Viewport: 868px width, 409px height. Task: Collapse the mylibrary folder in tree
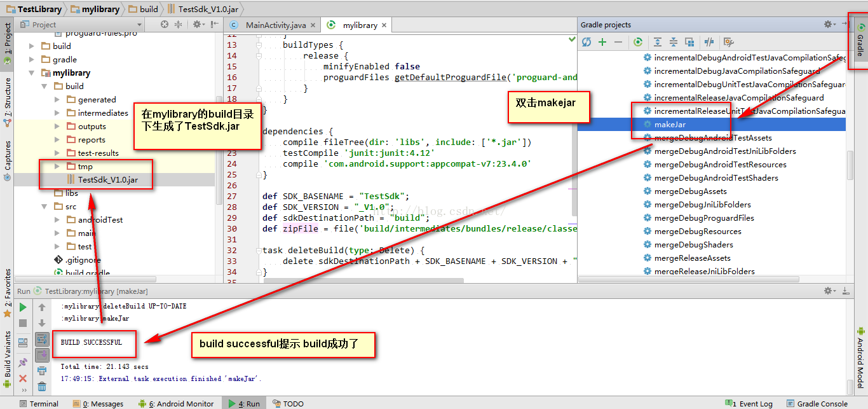click(31, 73)
